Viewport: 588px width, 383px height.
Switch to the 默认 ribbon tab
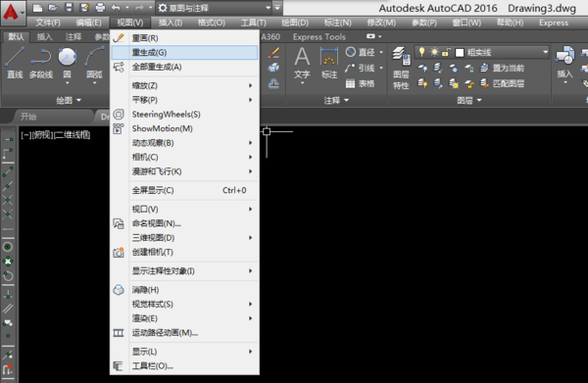tap(16, 36)
